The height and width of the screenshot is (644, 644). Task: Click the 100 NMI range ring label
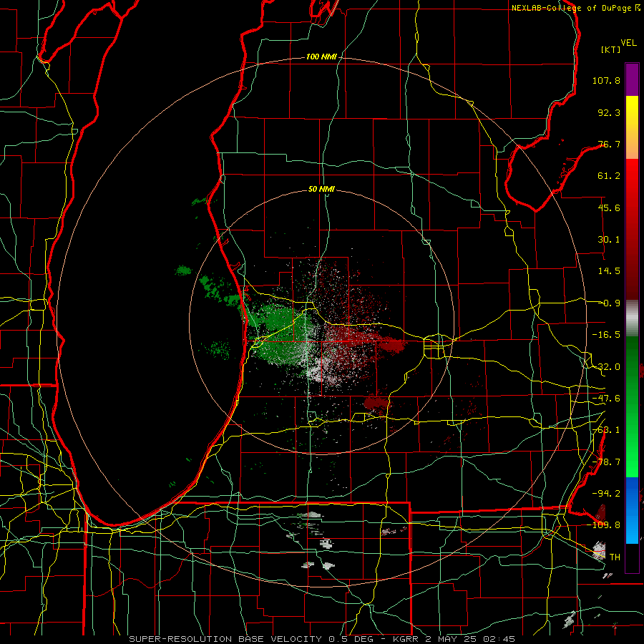tap(321, 57)
